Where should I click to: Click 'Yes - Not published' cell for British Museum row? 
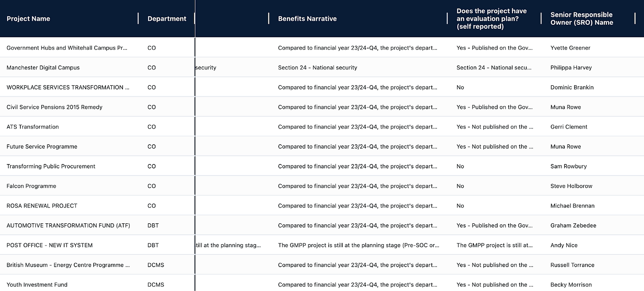(x=495, y=265)
